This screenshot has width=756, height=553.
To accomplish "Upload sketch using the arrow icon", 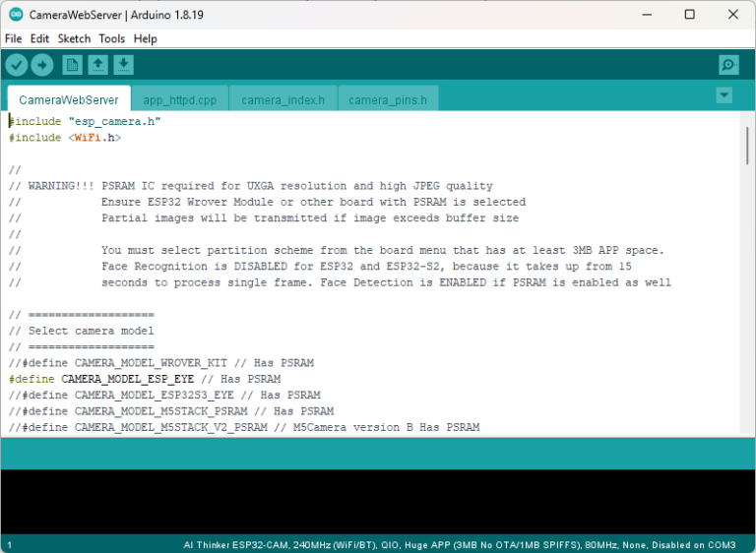I will pos(42,65).
